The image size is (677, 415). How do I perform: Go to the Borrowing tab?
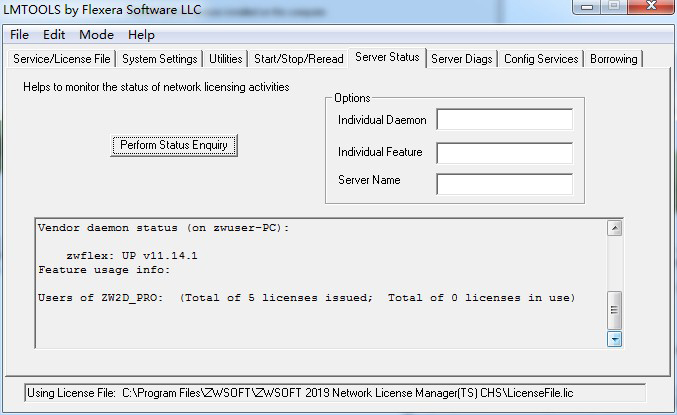point(613,59)
